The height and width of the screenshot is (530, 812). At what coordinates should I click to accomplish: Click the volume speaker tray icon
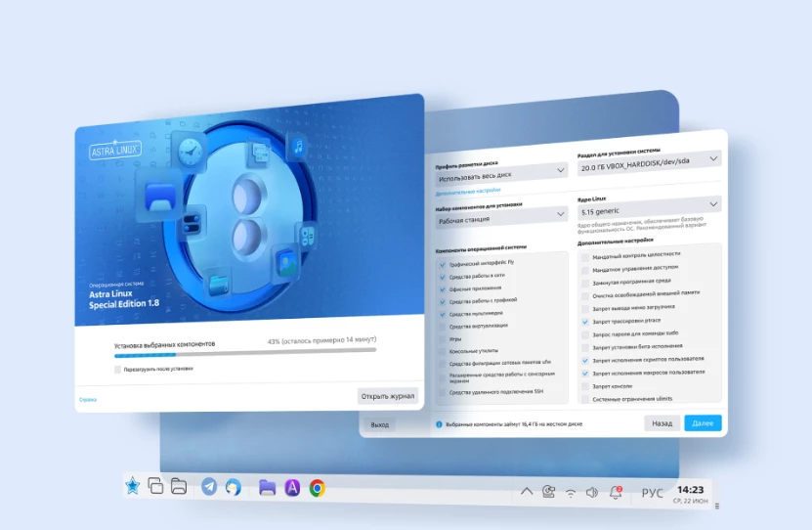click(x=591, y=492)
